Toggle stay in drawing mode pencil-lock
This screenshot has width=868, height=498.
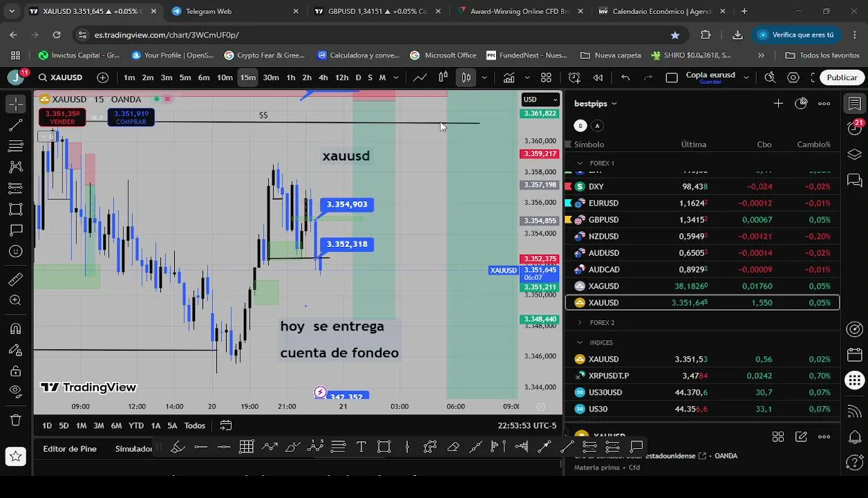click(x=15, y=350)
